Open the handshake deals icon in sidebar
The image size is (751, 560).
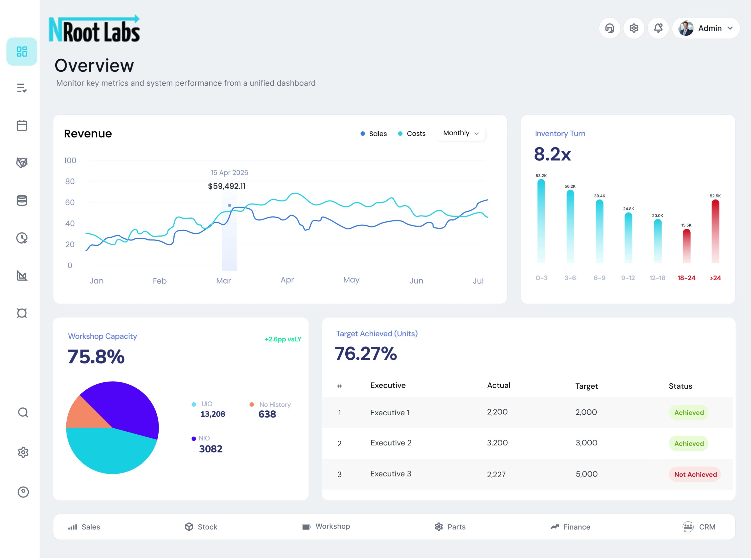point(22,163)
